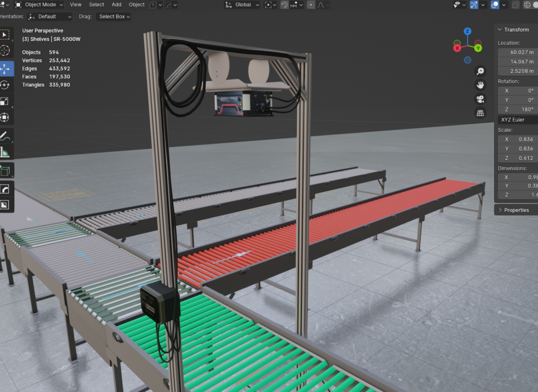Activate the Rotate tool
The height and width of the screenshot is (392, 538).
(5, 85)
